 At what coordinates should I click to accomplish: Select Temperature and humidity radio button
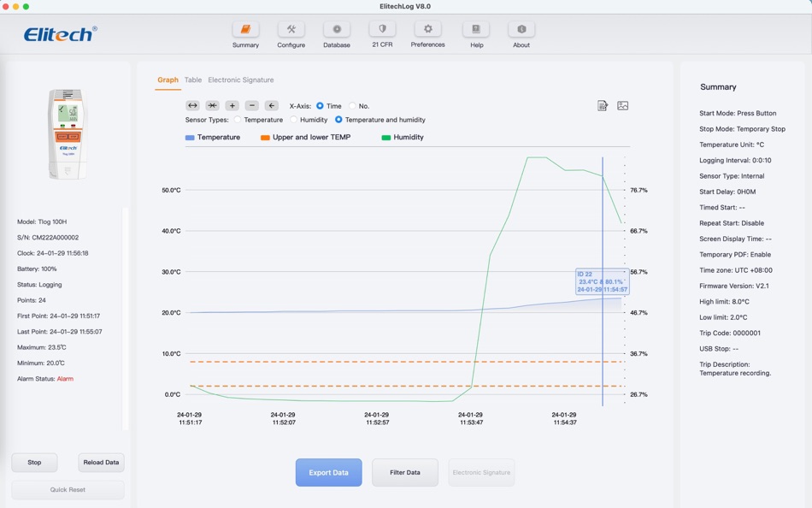[338, 120]
